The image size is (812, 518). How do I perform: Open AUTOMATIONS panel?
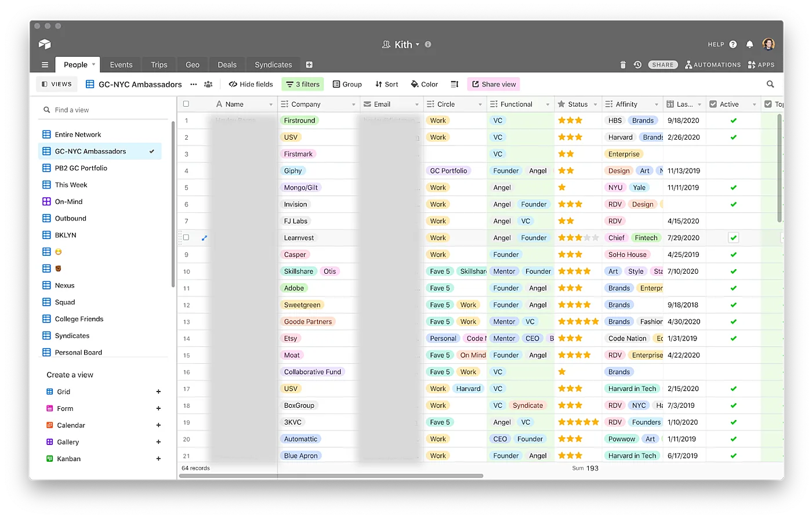pyautogui.click(x=713, y=65)
